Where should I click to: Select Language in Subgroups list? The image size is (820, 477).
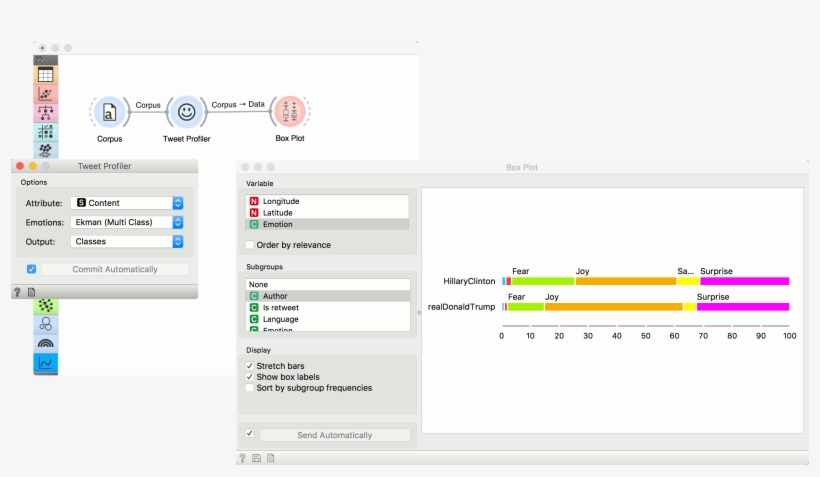point(328,319)
